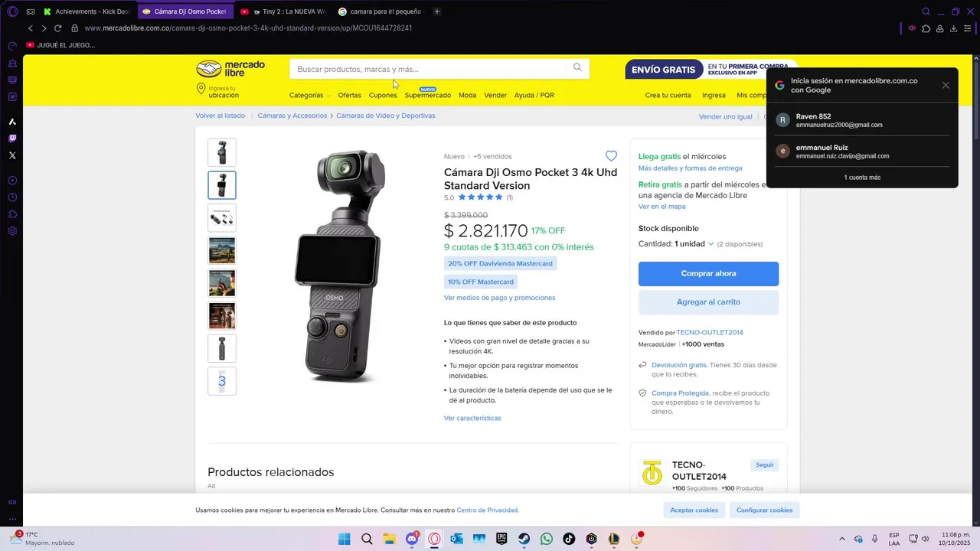This screenshot has width=980, height=551.
Task: Click 'Crea tu cuenta' link
Action: pos(668,95)
